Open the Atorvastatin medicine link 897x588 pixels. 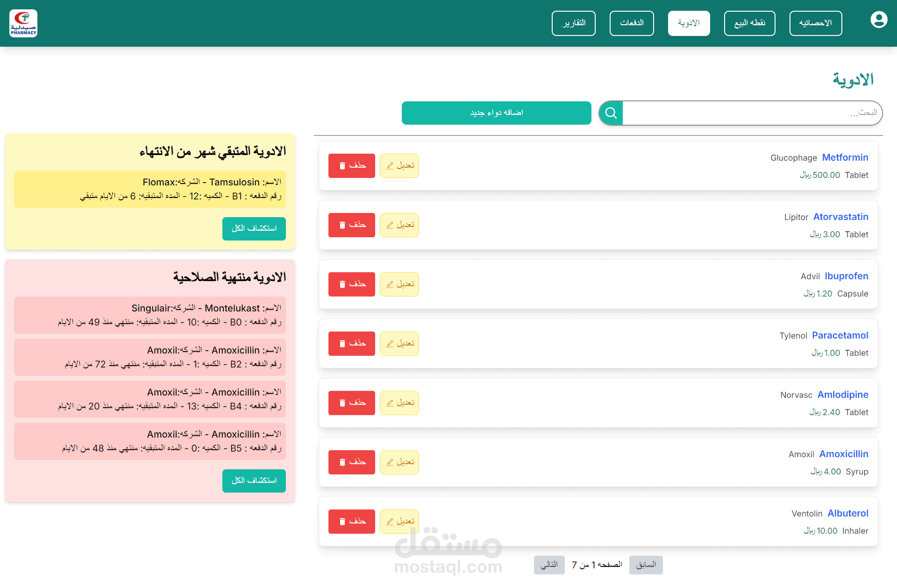(x=841, y=217)
